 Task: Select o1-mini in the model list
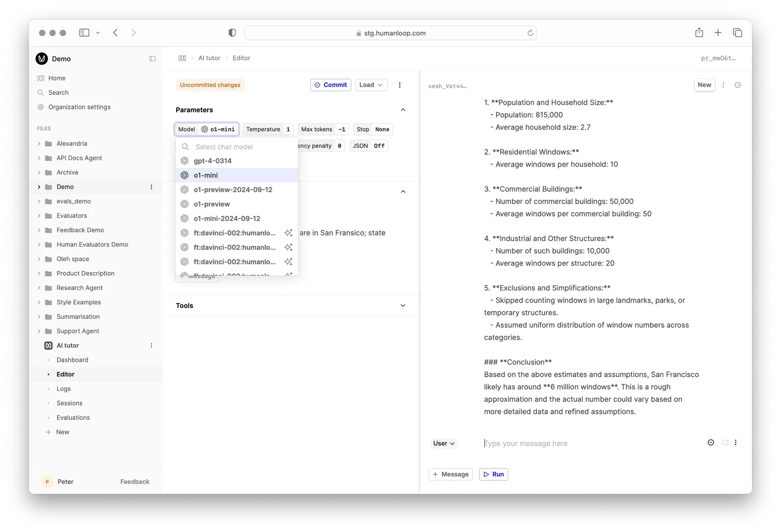point(237,175)
